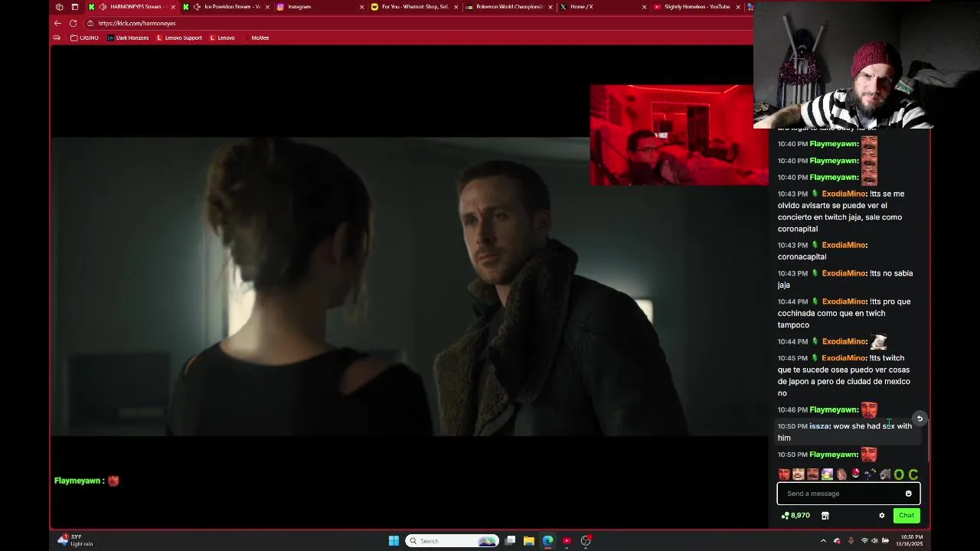Open File Explorer from taskbar
980x551 pixels.
click(529, 541)
